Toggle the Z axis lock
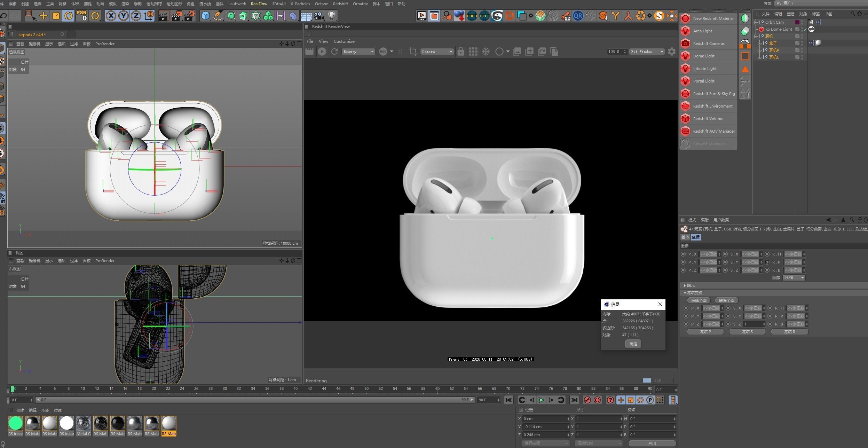Image resolution: width=868 pixels, height=448 pixels. 136,16
